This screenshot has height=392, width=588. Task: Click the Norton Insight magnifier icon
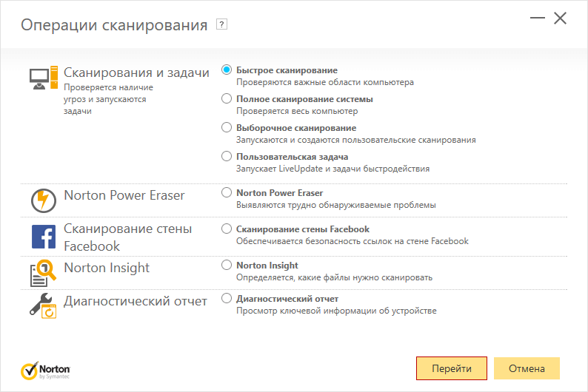43,273
